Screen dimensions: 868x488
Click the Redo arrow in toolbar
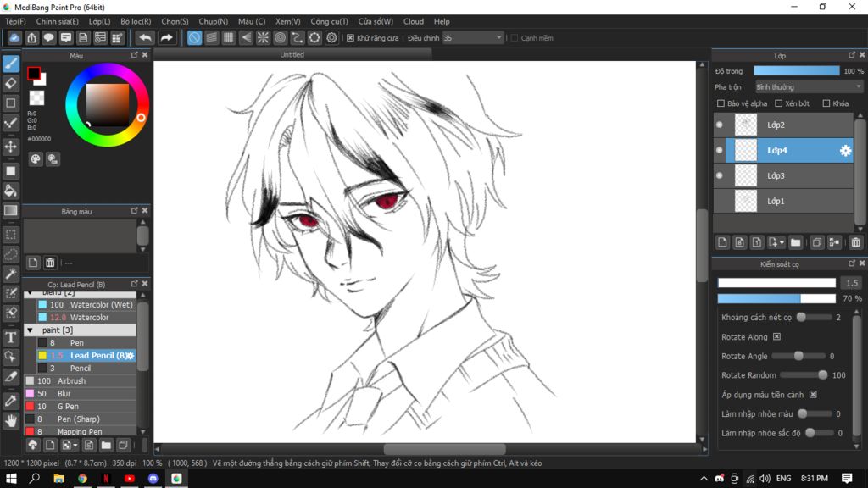[x=166, y=37]
